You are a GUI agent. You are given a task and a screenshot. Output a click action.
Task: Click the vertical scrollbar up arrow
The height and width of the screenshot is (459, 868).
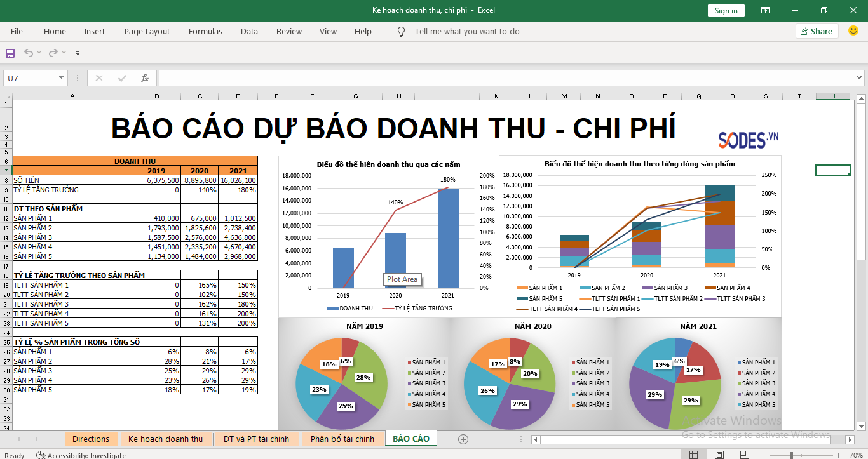pos(862,98)
